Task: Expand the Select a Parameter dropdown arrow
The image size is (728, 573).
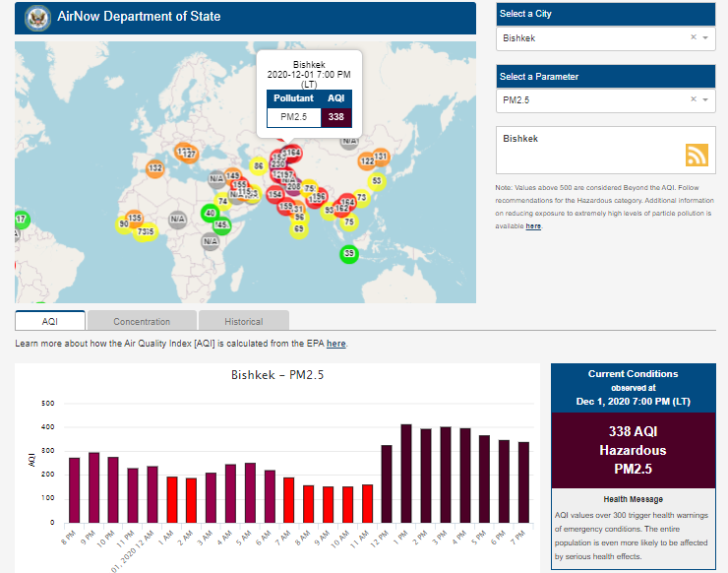Action: pos(705,99)
